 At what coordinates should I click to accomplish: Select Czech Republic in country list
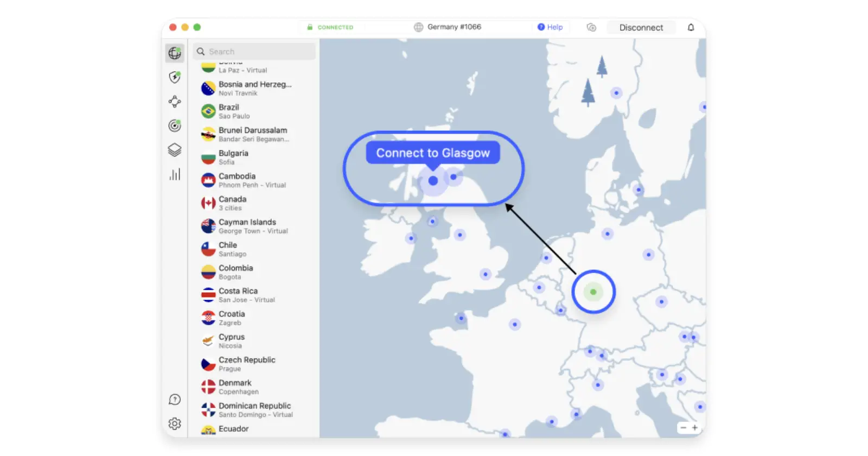[254, 364]
